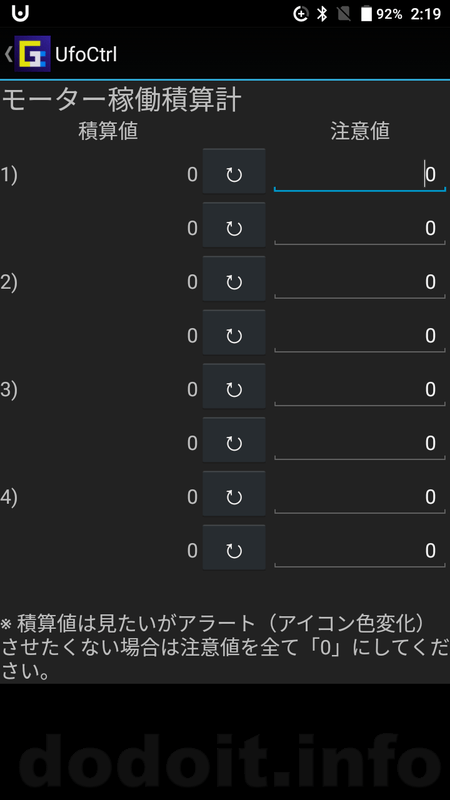450x800 pixels.
Task: Focus second 注意値 field of motor 2
Action: pos(360,335)
